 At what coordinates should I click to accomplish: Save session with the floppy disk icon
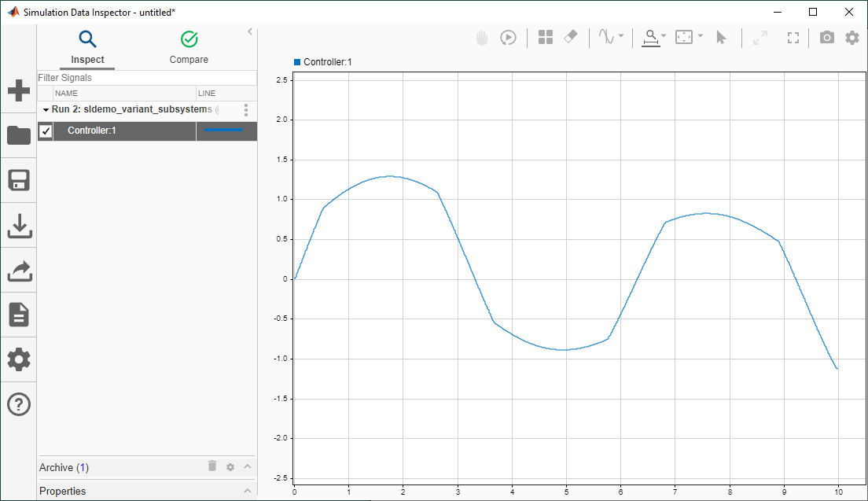[x=18, y=180]
